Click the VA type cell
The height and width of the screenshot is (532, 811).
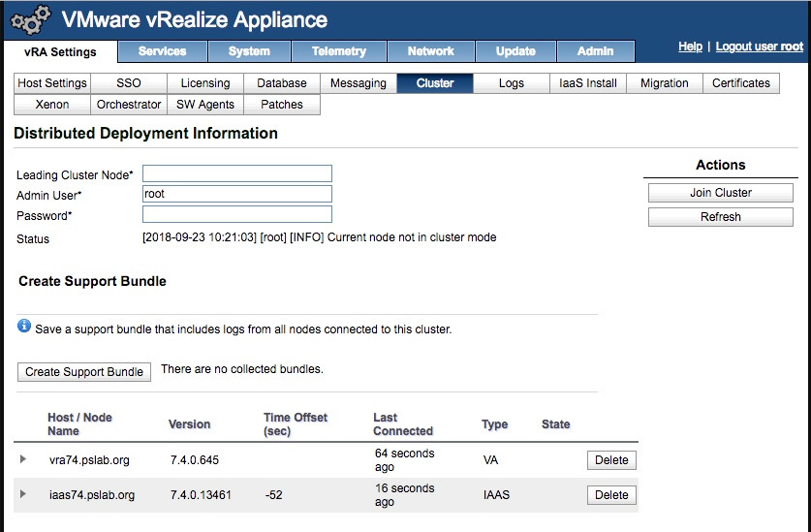(490, 460)
